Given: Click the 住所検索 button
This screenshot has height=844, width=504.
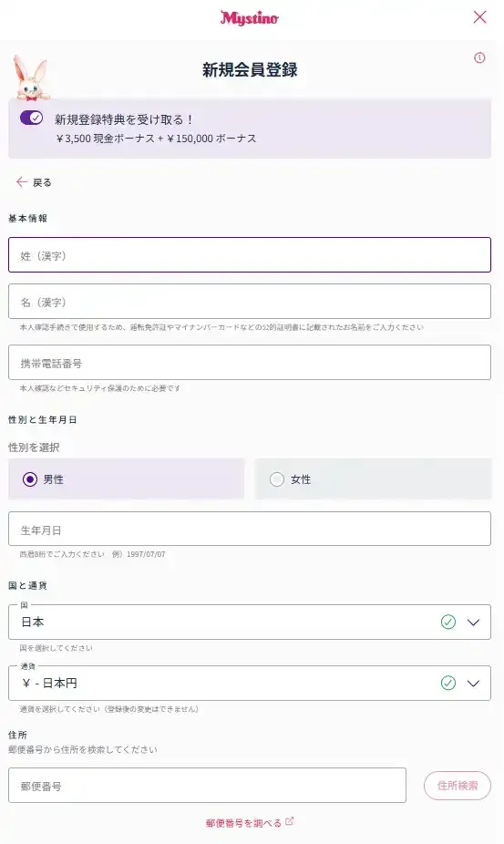Looking at the screenshot, I should (x=458, y=786).
